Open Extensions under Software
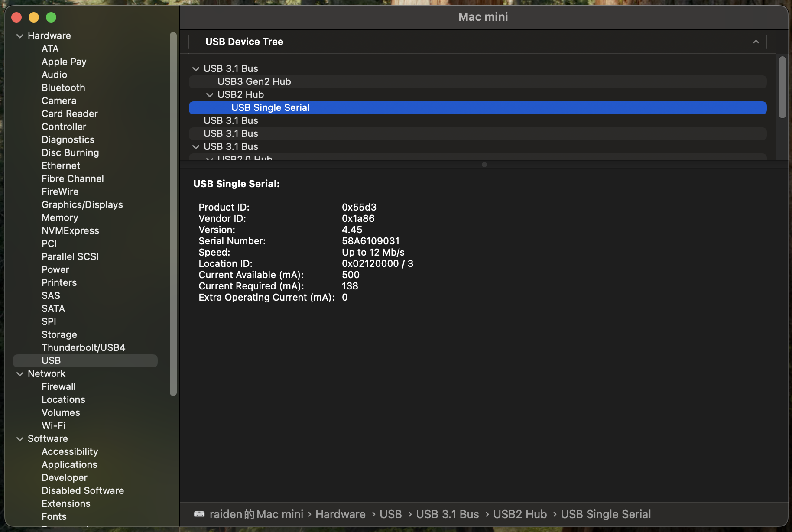The image size is (792, 532). 66,504
